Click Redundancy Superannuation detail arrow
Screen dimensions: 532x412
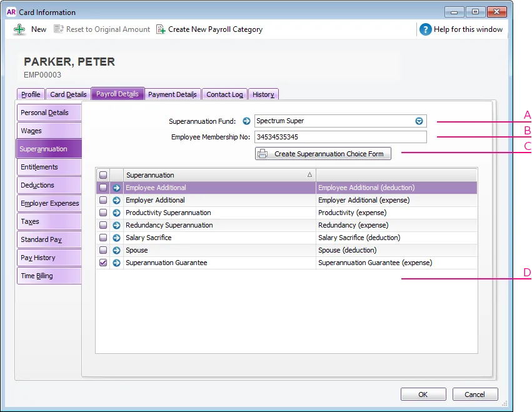click(116, 225)
